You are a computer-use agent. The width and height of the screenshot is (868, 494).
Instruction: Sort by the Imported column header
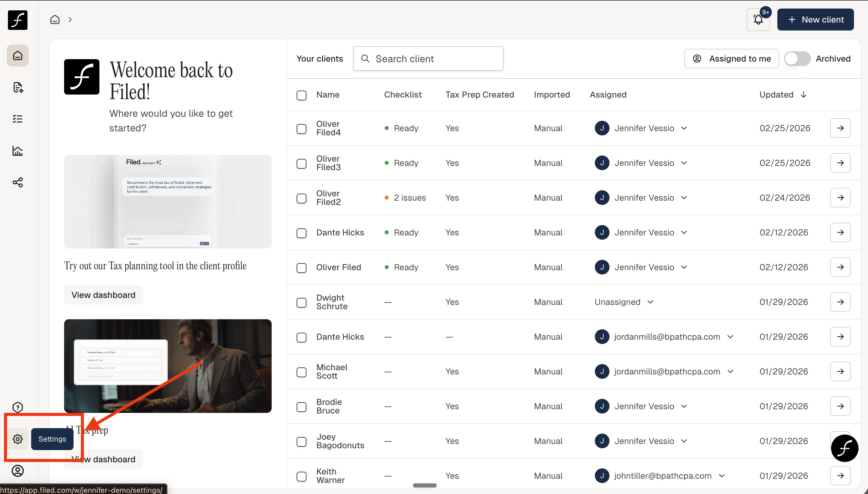(x=552, y=95)
